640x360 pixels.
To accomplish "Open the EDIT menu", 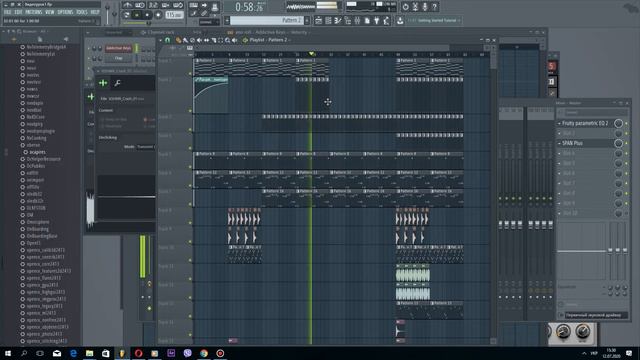I will pos(18,12).
